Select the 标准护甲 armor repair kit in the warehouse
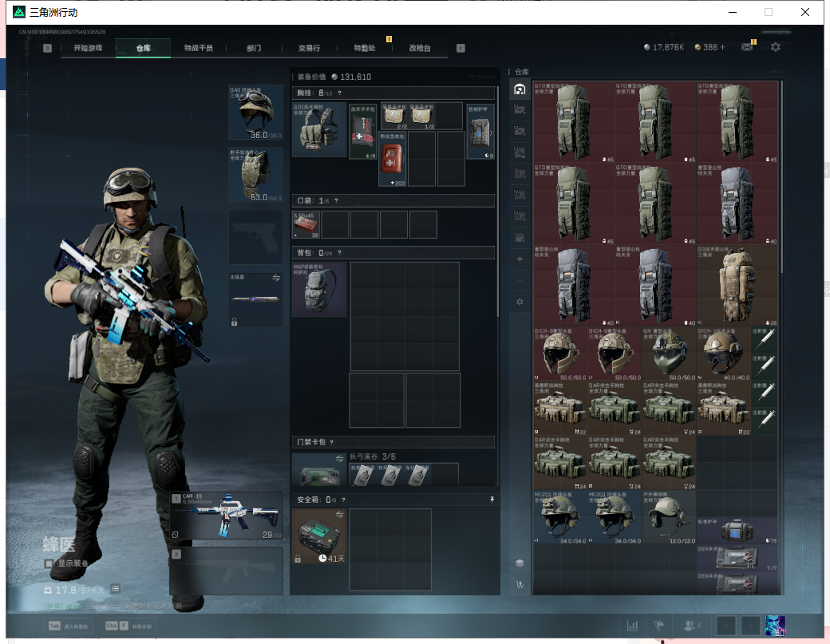This screenshot has height=644, width=830. point(737,531)
